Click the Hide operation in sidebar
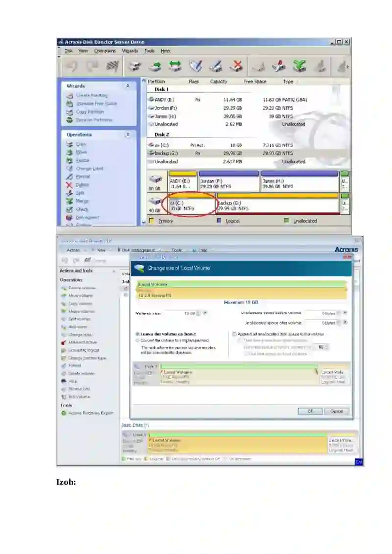392x554 pixels. pos(69,381)
